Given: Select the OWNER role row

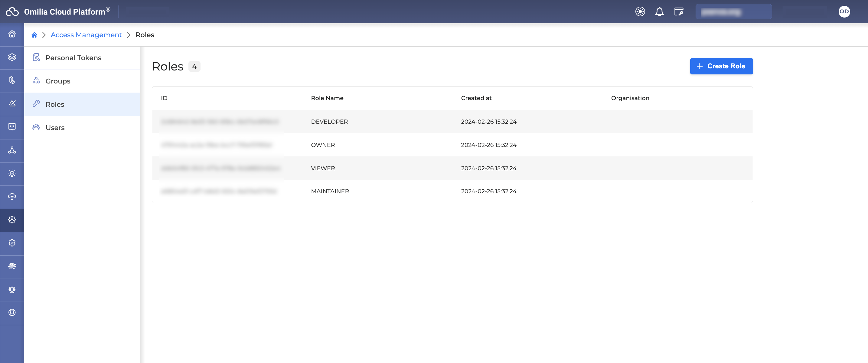Looking at the screenshot, I should tap(452, 145).
